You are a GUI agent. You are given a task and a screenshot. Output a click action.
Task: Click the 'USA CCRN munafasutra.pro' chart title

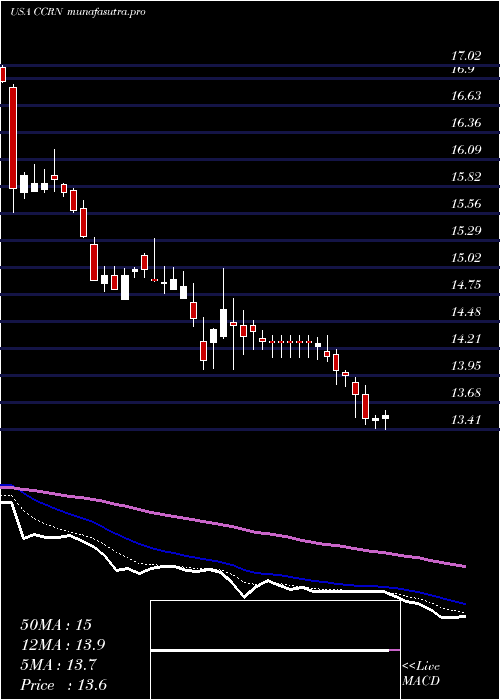pos(78,12)
